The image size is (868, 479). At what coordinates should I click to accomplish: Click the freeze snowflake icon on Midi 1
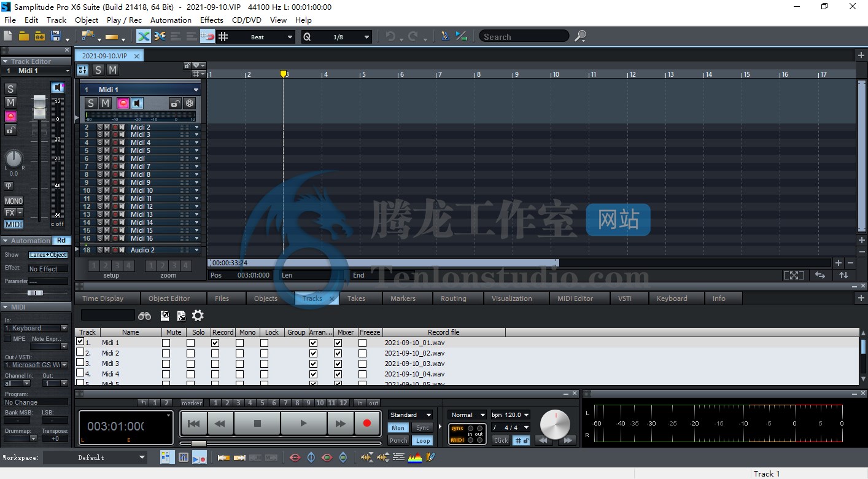190,103
